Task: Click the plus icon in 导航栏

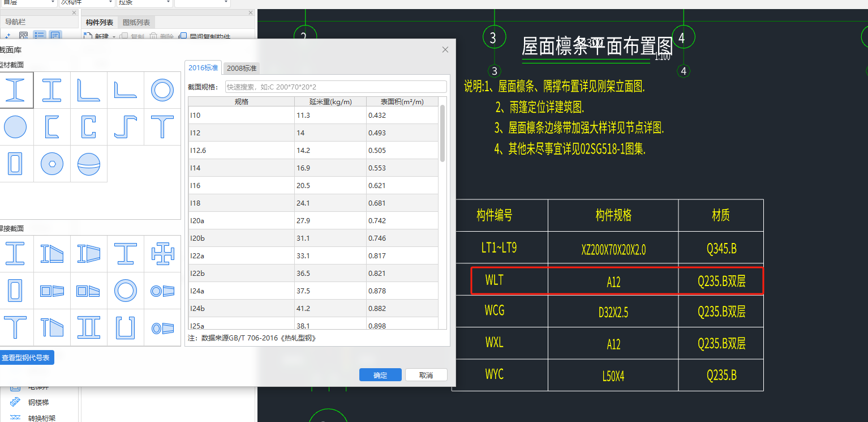Action: [7, 37]
